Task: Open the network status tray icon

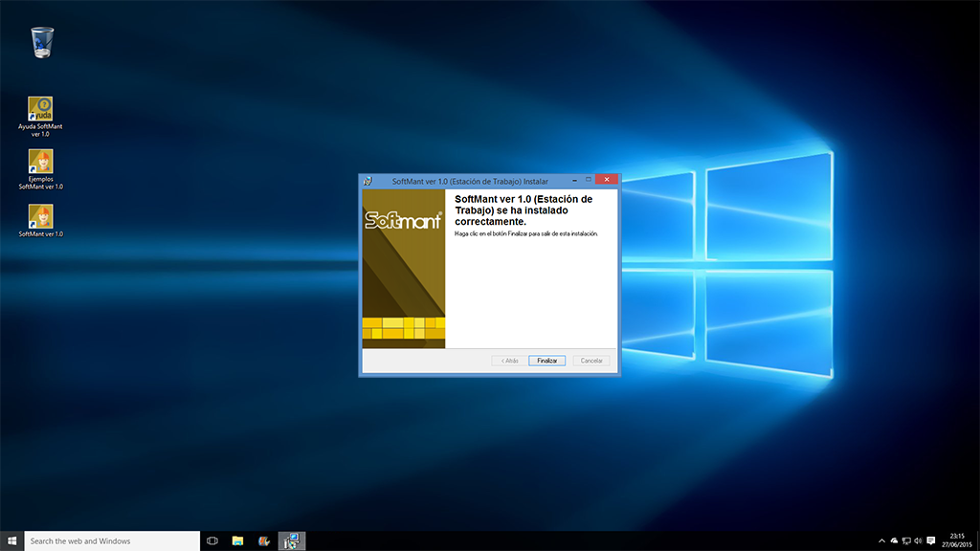Action: pyautogui.click(x=905, y=540)
